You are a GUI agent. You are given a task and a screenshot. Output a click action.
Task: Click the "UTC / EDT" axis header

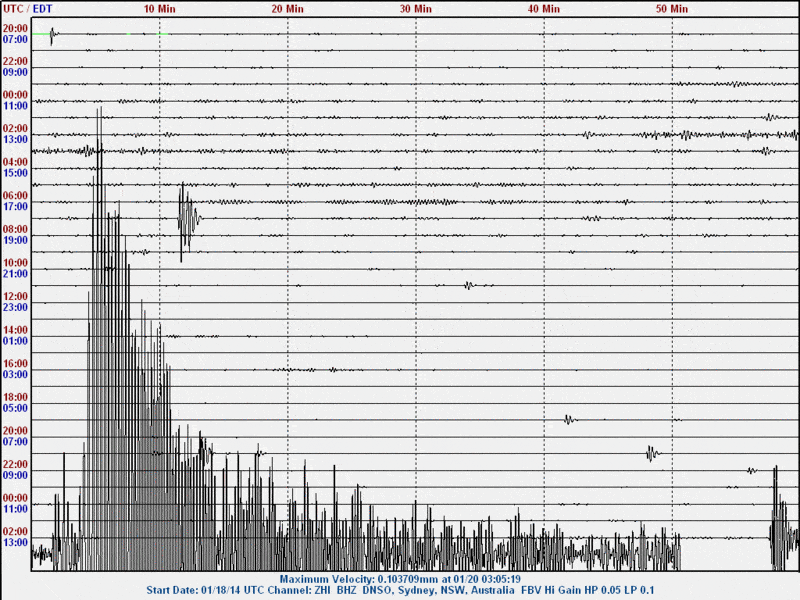[x=28, y=9]
